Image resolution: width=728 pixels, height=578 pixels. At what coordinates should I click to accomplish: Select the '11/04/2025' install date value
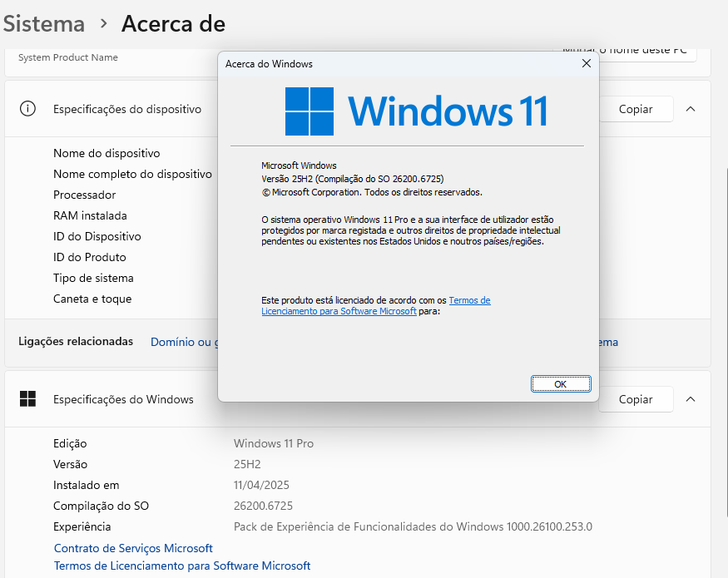[x=261, y=485]
